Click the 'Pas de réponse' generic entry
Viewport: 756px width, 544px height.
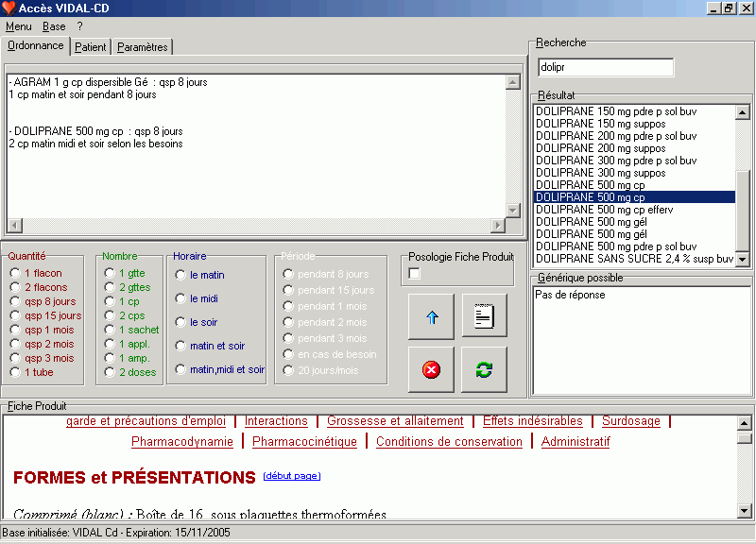(570, 295)
